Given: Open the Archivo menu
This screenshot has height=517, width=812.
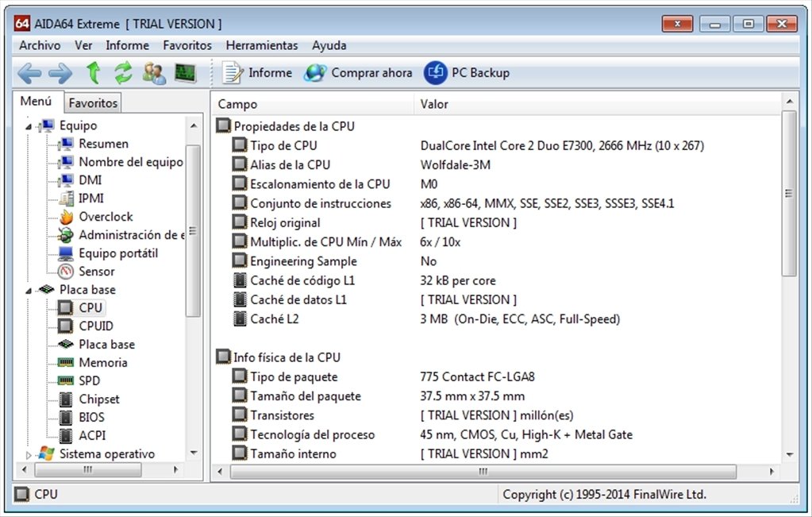Looking at the screenshot, I should pyautogui.click(x=40, y=45).
